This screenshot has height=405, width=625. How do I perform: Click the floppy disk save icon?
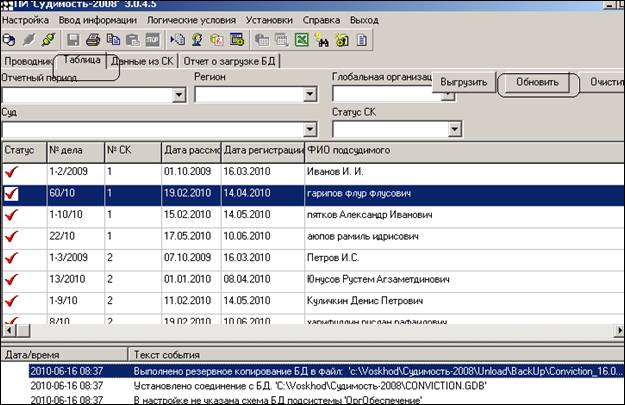(x=73, y=40)
